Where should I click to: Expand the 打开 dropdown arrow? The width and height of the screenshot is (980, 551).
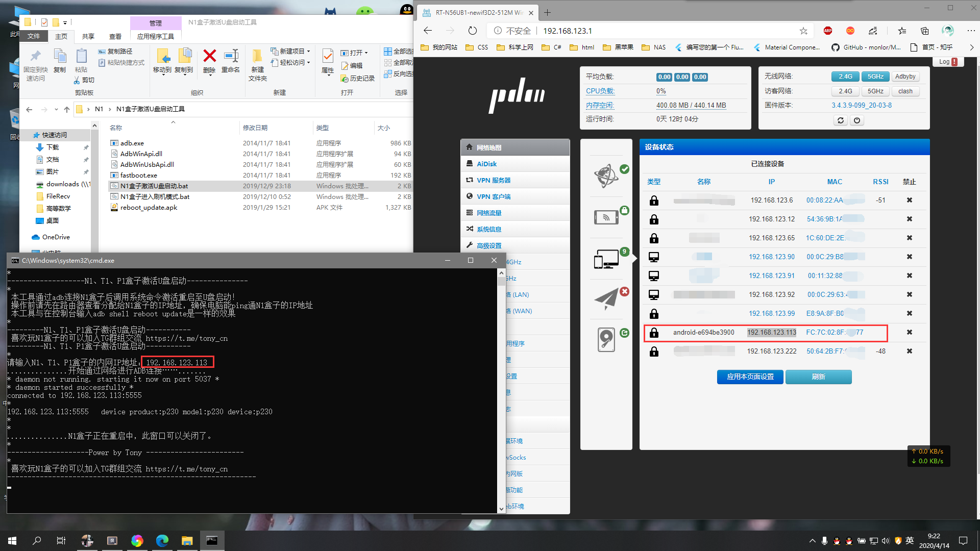(x=366, y=53)
